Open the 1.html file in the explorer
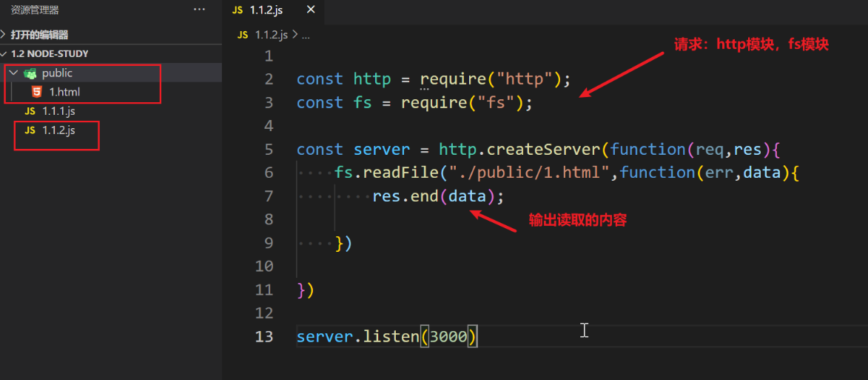 pyautogui.click(x=64, y=92)
